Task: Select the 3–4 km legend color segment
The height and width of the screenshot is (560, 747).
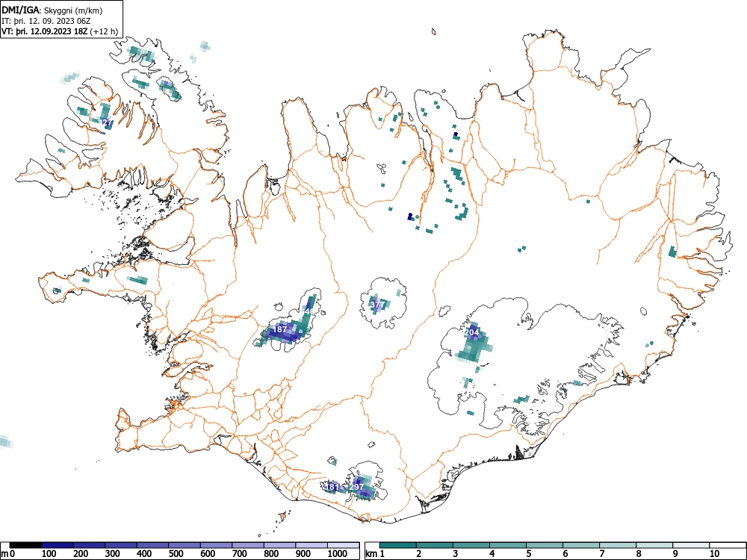Action: pyautogui.click(x=471, y=545)
